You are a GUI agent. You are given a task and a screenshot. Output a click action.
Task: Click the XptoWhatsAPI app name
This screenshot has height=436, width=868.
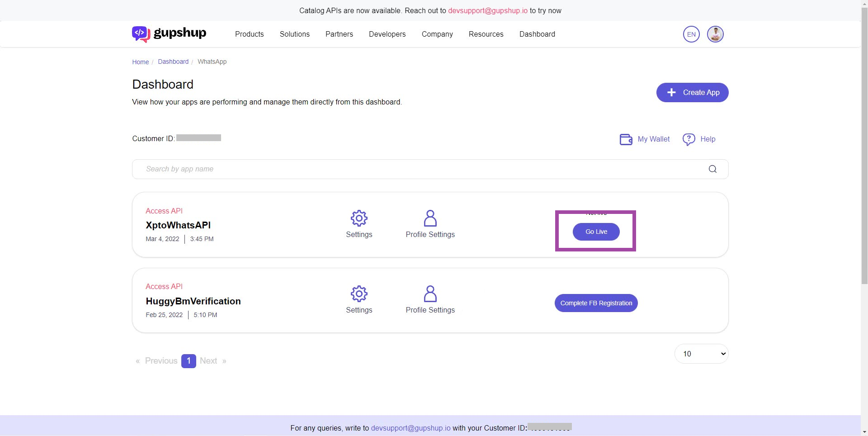tap(178, 225)
